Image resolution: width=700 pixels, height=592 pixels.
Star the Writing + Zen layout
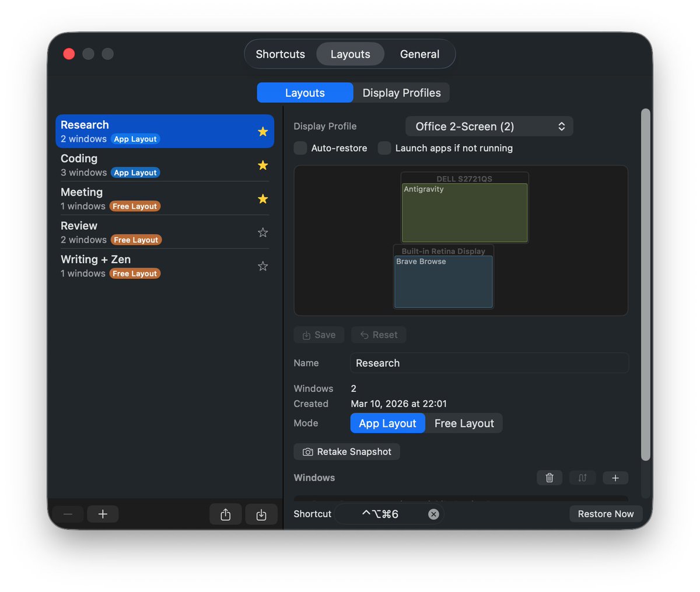[x=262, y=266]
